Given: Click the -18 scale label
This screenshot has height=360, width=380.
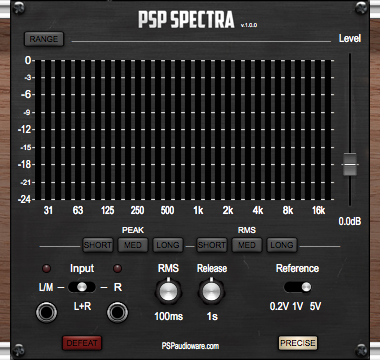Looking at the screenshot, I should (24, 164).
